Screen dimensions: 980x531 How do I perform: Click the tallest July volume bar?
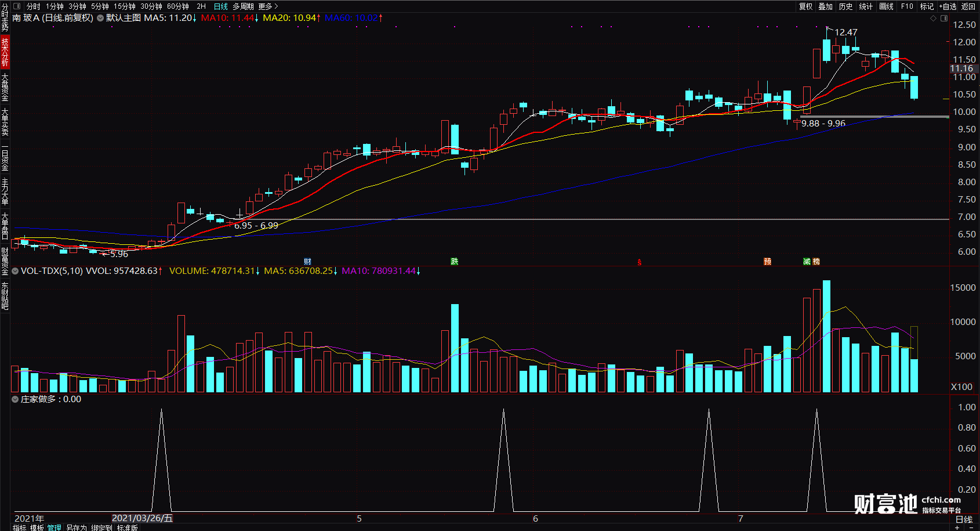826,336
